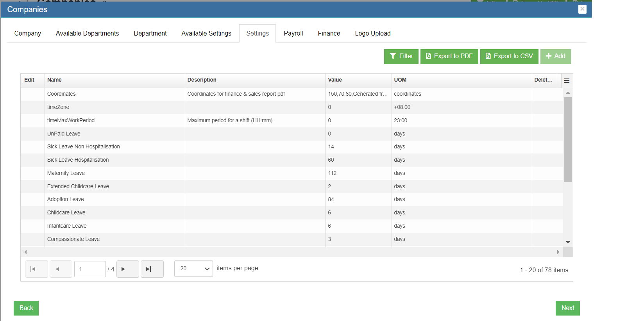Select the Logo Upload tab

[x=372, y=34]
